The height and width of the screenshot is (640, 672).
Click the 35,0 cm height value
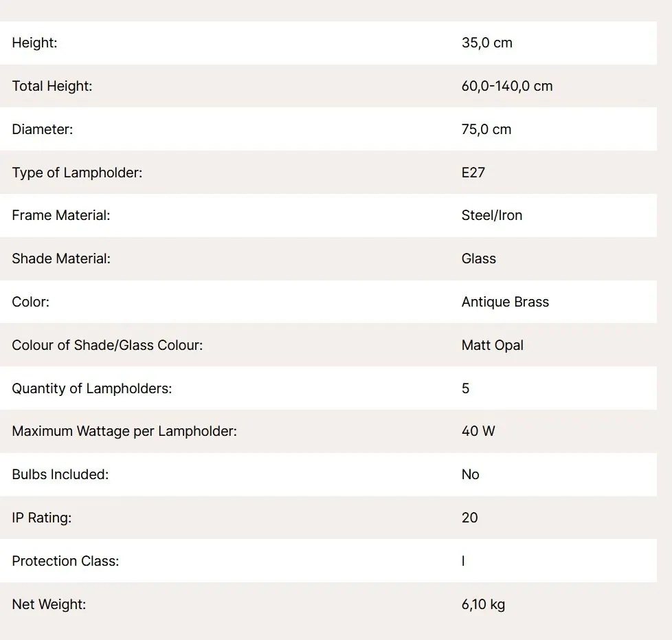[487, 43]
